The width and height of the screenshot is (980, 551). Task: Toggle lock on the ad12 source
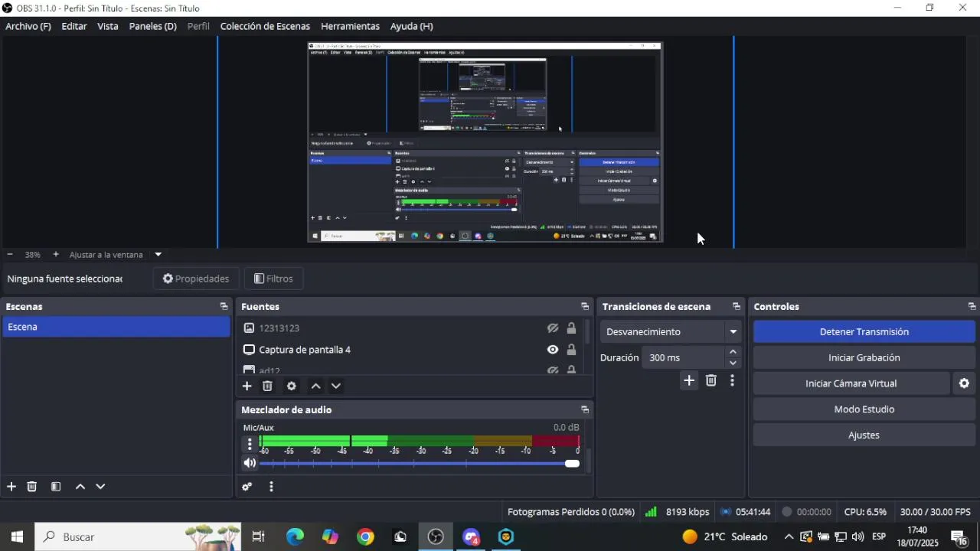click(x=571, y=370)
